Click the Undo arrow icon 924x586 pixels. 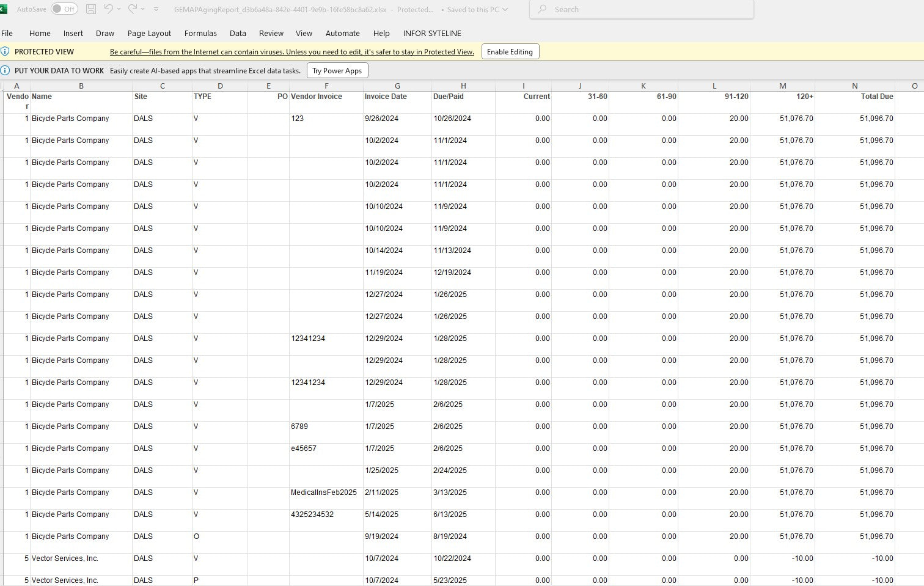(108, 9)
